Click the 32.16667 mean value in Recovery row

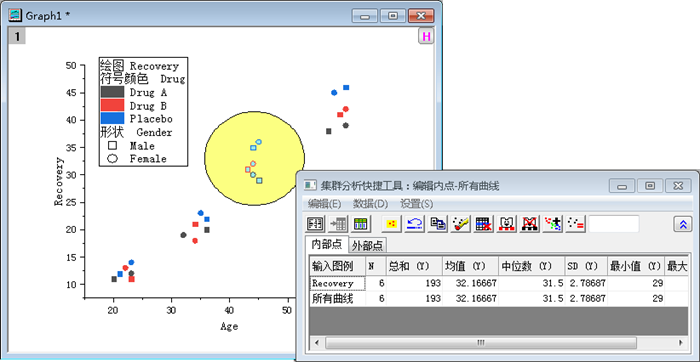coord(477,283)
